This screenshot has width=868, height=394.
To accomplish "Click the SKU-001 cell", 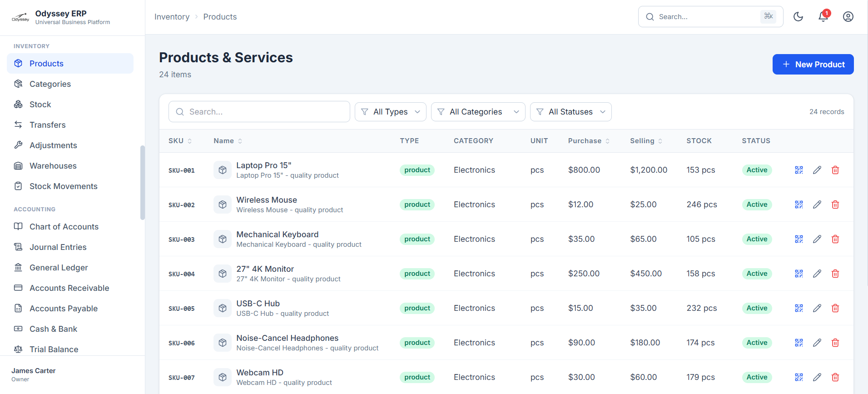I will [x=182, y=170].
